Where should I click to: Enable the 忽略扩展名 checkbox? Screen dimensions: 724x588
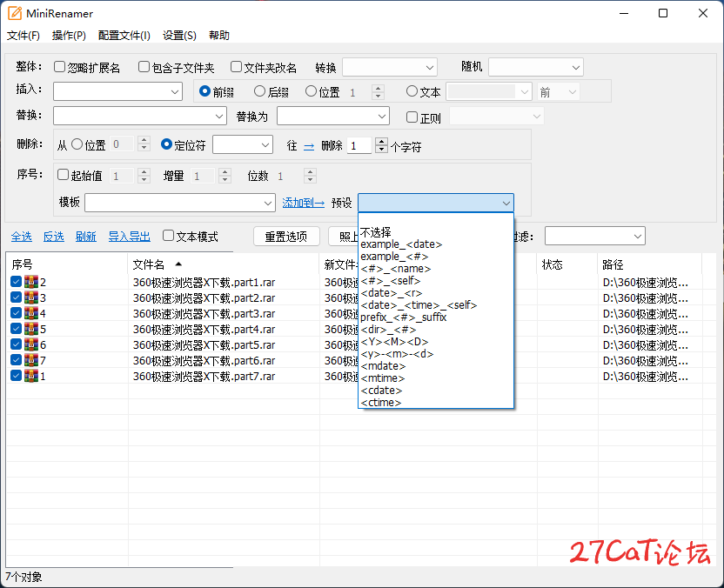coord(59,67)
